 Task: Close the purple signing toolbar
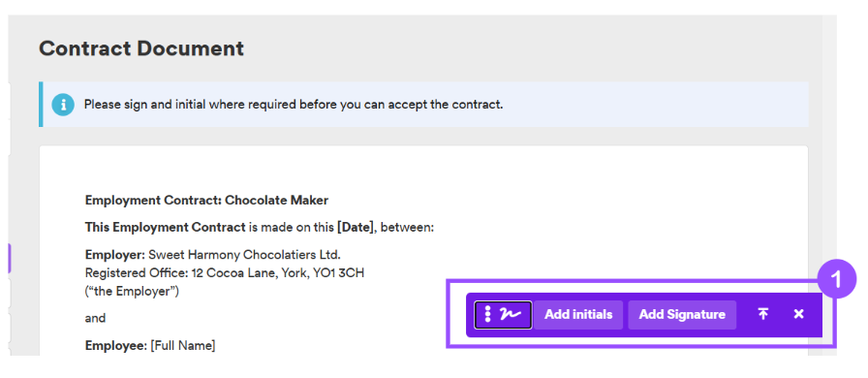click(798, 314)
